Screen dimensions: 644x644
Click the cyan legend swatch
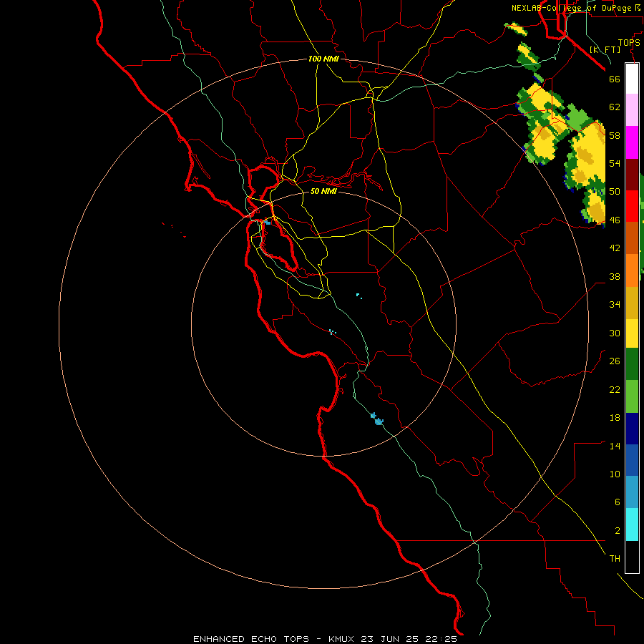pyautogui.click(x=632, y=525)
